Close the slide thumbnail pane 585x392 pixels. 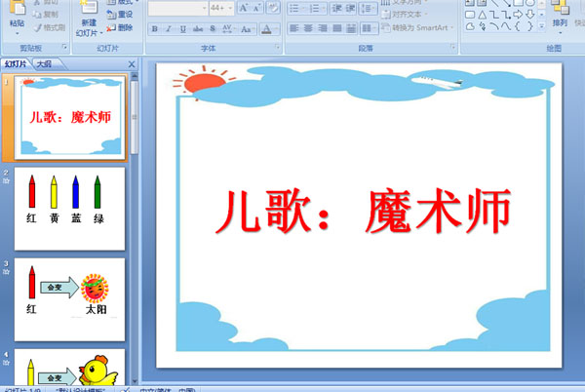[x=134, y=63]
